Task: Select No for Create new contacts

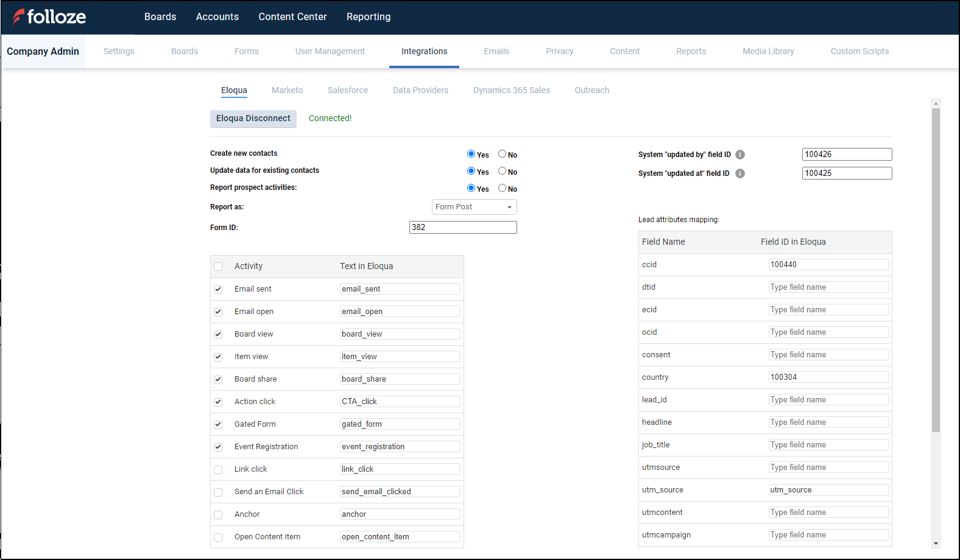Action: pos(503,154)
